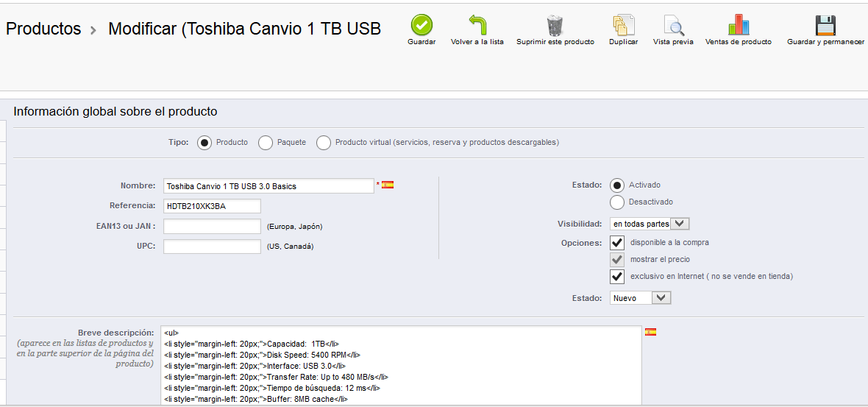Click inside the Breve descripción text area

coord(402,366)
